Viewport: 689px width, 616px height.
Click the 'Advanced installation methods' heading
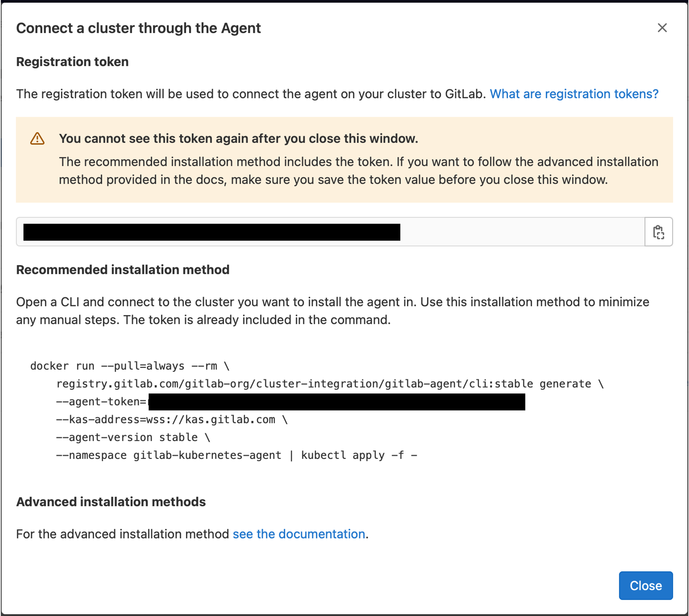[x=111, y=502]
